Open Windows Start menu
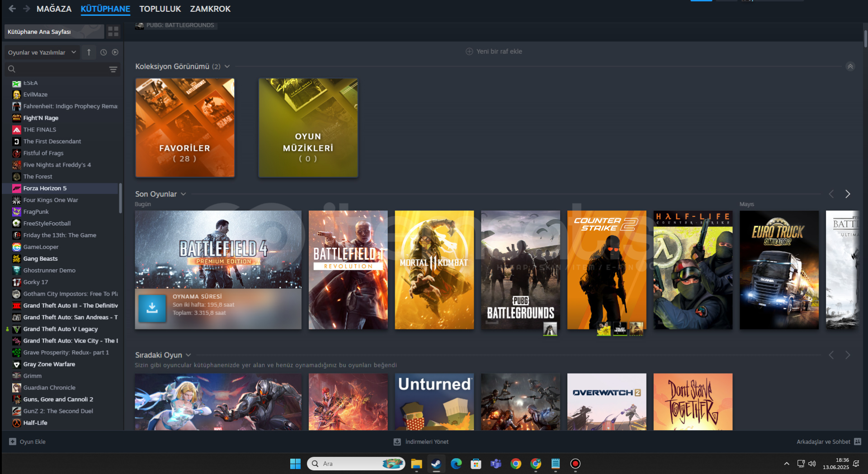Viewport: 868px width, 474px height. pyautogui.click(x=295, y=464)
